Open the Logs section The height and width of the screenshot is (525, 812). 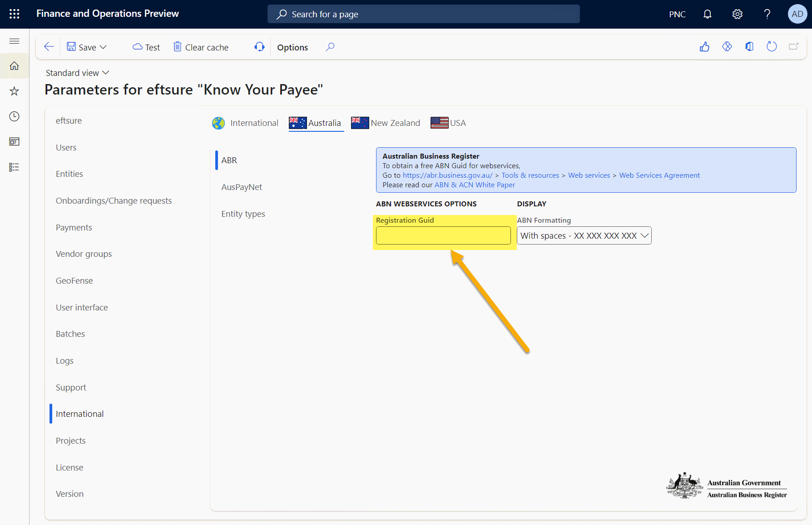pos(64,361)
